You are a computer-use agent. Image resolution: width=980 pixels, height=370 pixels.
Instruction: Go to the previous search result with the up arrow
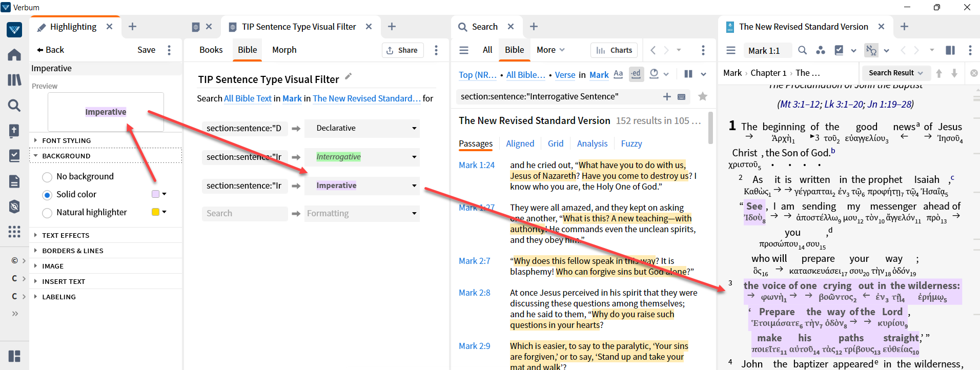[x=939, y=73]
